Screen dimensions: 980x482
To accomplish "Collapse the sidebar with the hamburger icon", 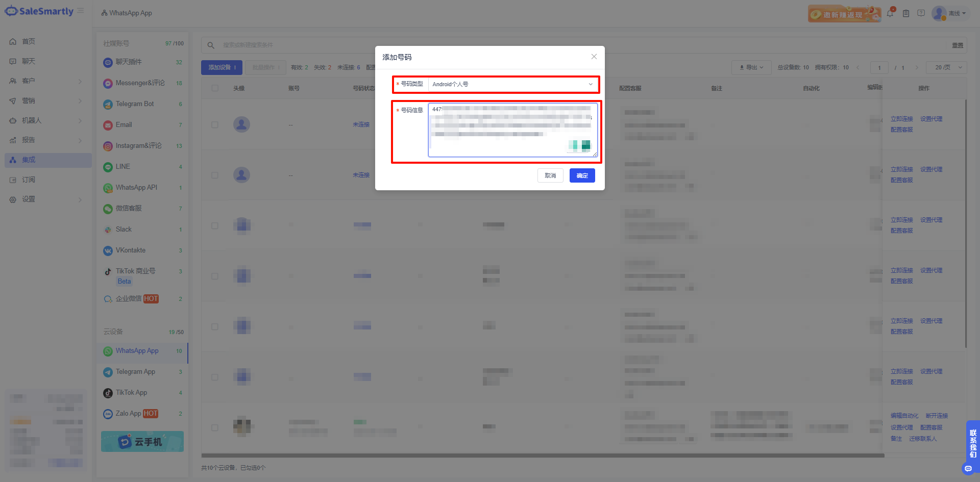I will (81, 11).
